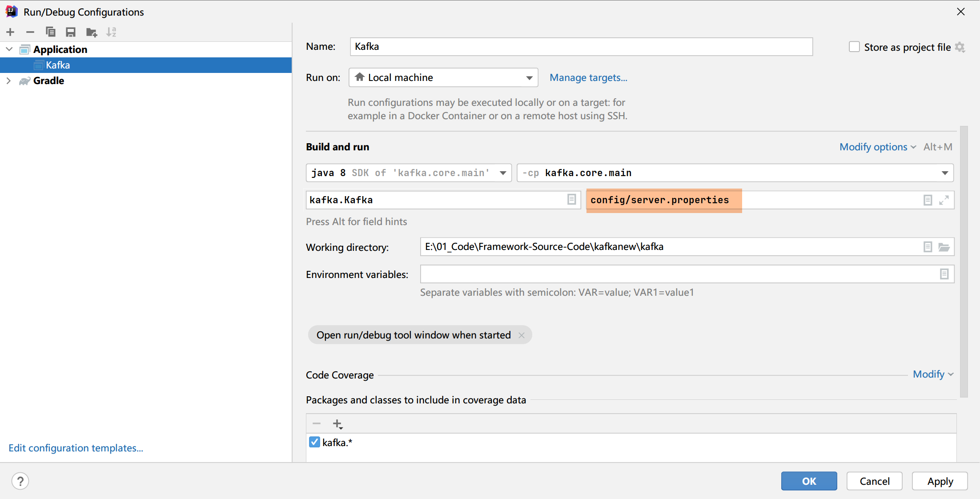Click the Name input field
The width and height of the screenshot is (980, 499).
tap(581, 47)
